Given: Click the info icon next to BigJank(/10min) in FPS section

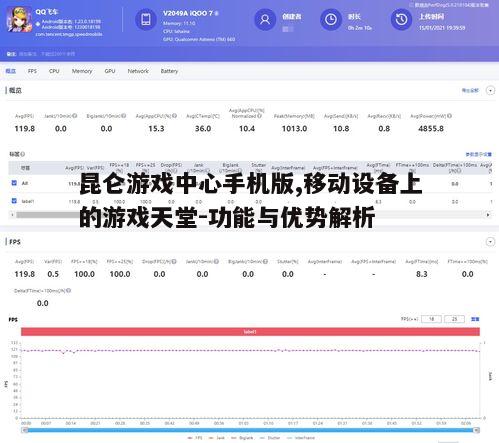Looking at the screenshot, I should [x=265, y=262].
